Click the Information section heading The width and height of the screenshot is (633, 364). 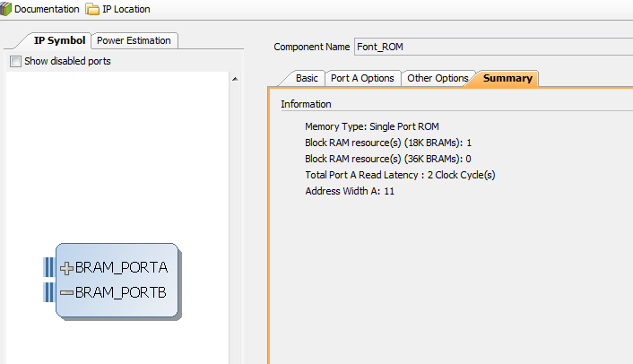coord(306,104)
